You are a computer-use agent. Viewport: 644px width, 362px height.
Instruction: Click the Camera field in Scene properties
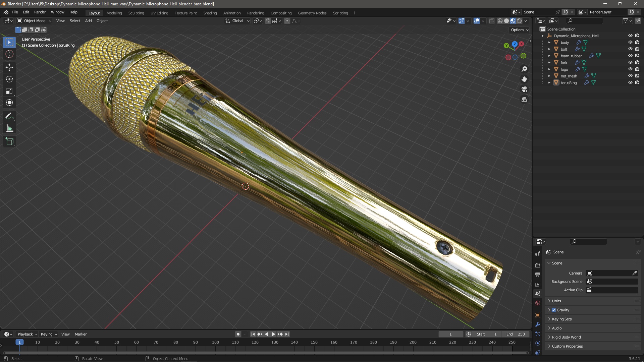[612, 273]
